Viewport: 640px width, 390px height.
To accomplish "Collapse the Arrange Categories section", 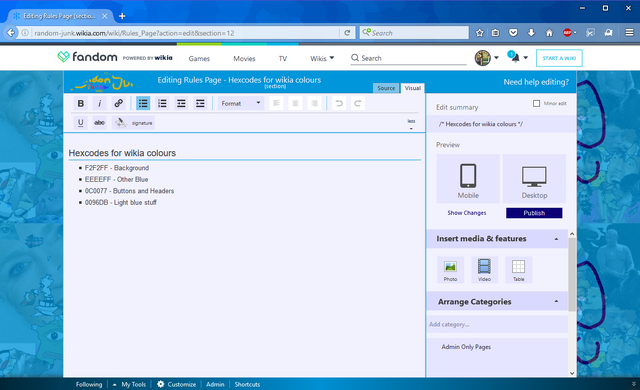I will pos(556,301).
